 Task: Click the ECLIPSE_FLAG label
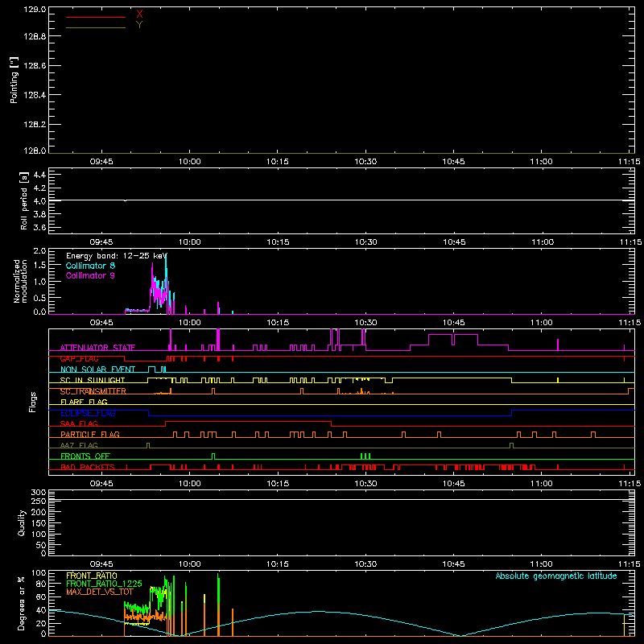coord(88,413)
